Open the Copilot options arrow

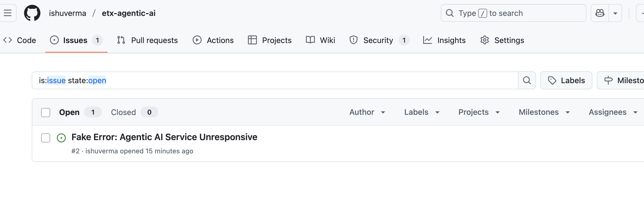click(615, 13)
